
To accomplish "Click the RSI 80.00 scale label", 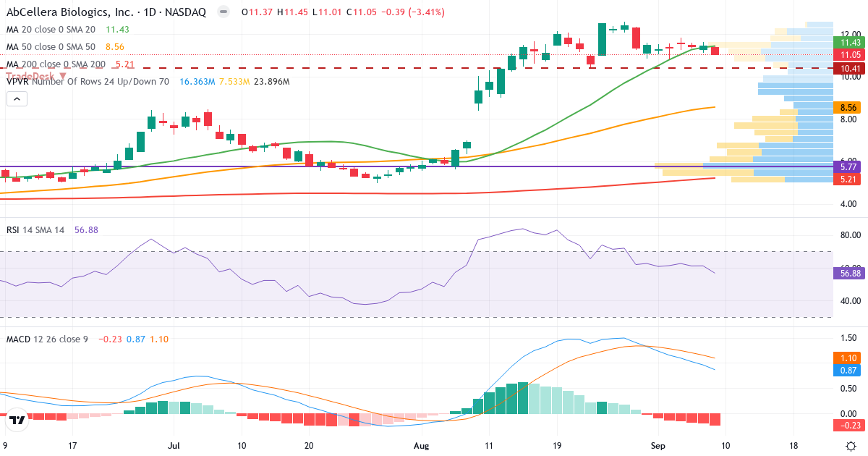I will (851, 235).
